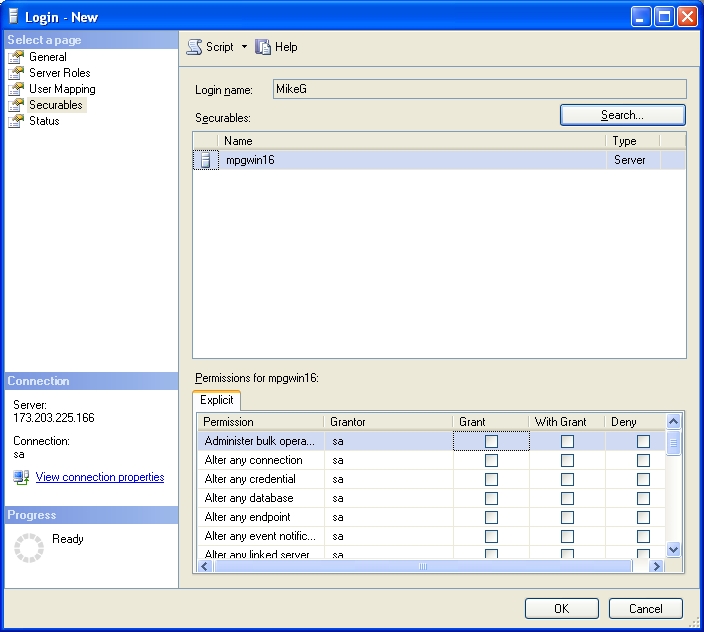
Task: Select the Server Roles page icon
Action: coord(16,73)
